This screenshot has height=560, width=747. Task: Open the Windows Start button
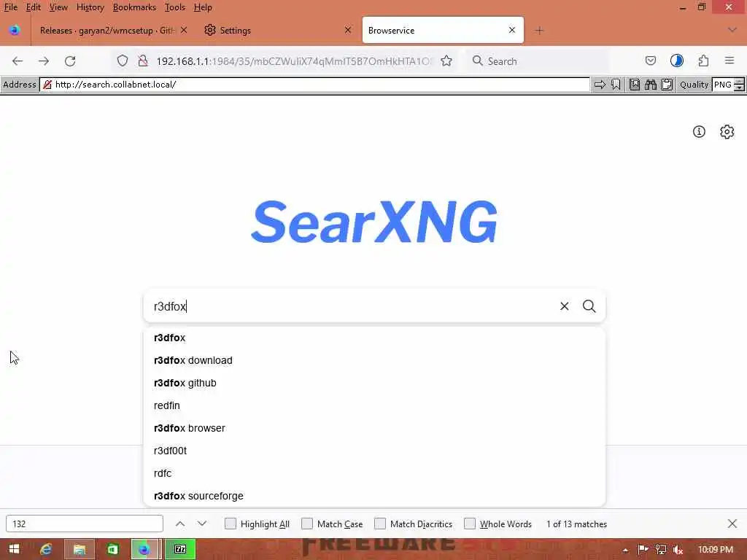[x=15, y=550]
